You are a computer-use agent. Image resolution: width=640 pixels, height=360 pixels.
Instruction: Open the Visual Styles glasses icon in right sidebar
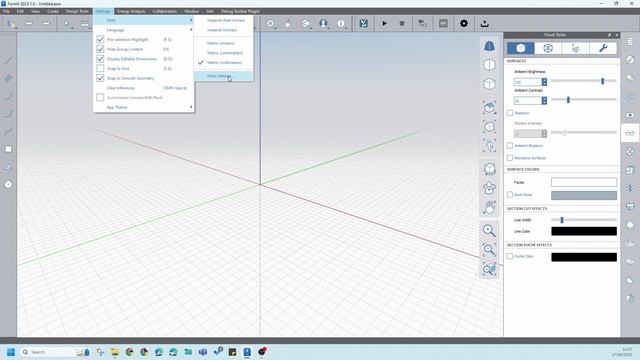[630, 133]
